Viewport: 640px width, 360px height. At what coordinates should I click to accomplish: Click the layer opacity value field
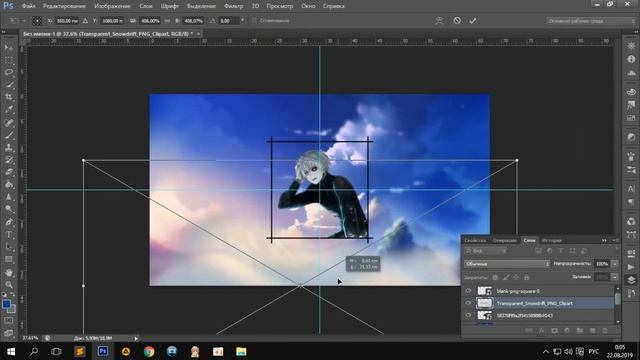click(602, 264)
